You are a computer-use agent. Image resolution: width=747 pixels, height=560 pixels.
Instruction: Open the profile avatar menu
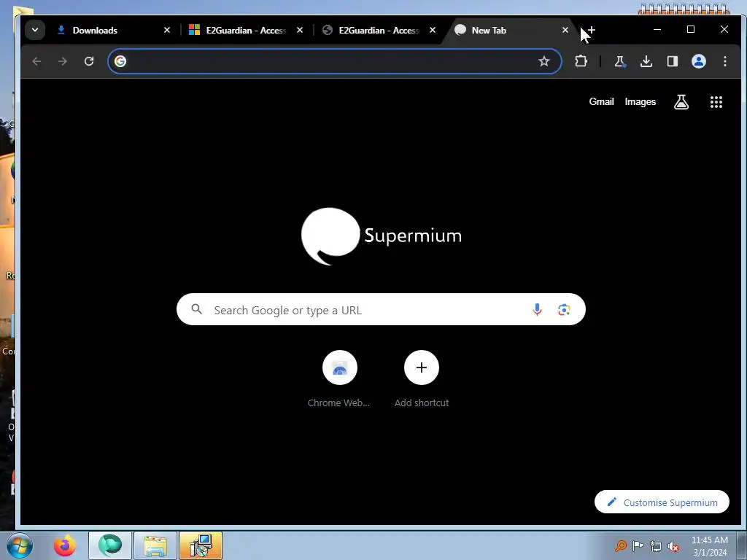tap(698, 61)
